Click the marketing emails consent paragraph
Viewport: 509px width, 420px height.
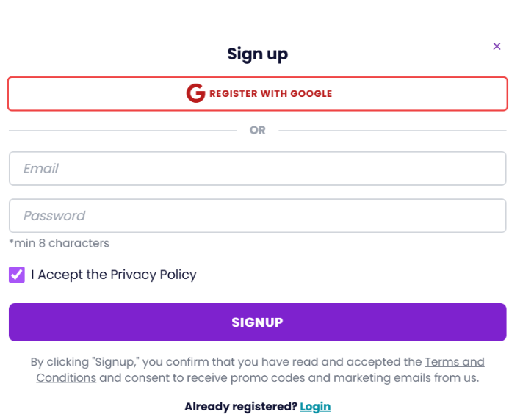click(x=257, y=370)
